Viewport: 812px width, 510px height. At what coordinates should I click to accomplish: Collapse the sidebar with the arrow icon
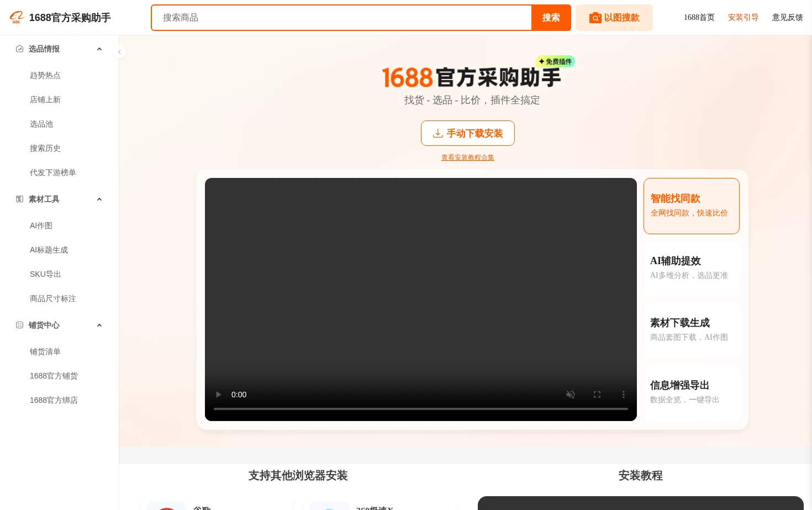(119, 52)
